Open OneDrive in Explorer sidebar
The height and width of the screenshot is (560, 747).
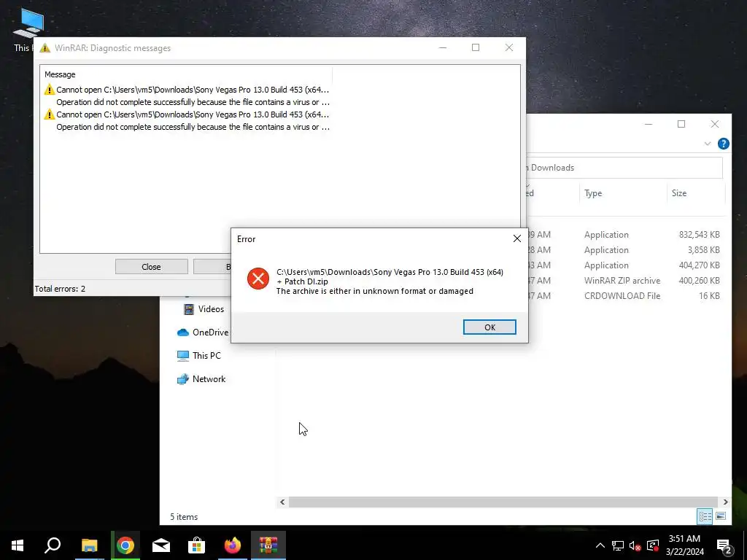[210, 332]
